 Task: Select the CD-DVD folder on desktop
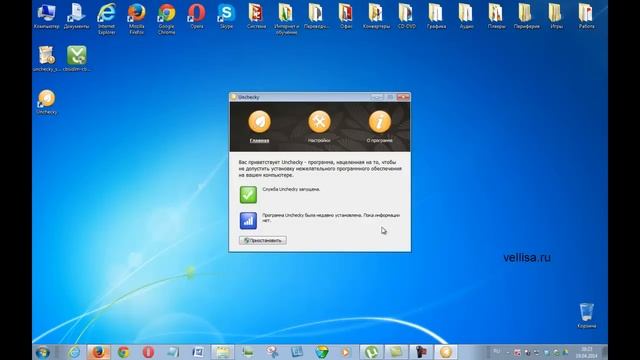[407, 16]
